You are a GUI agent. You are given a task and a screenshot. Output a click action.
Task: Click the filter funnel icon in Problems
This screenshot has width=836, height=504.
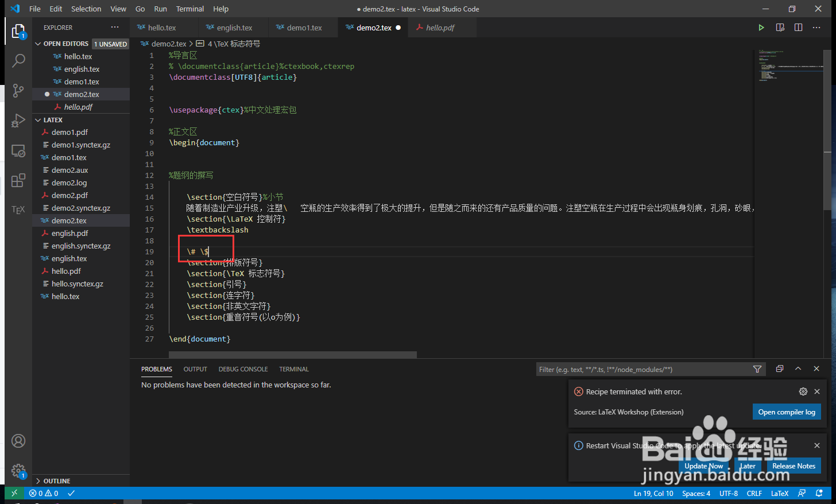[757, 369]
